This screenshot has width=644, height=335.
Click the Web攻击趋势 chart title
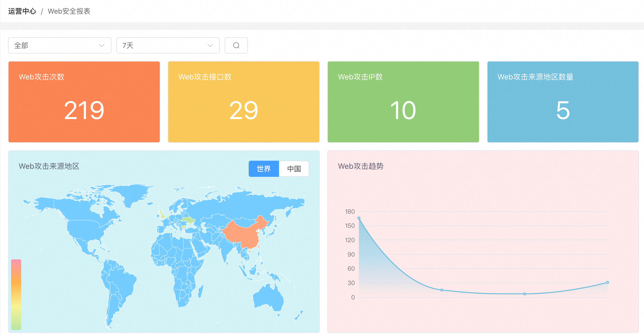361,166
